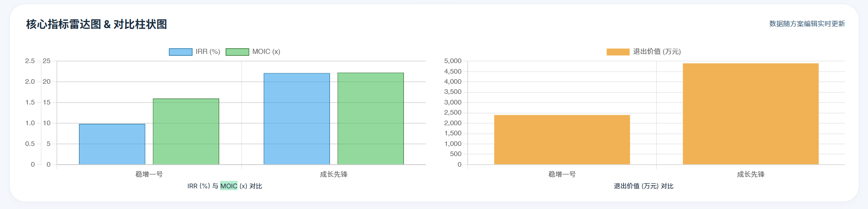Click the 2,500 y-axis value

(453, 113)
